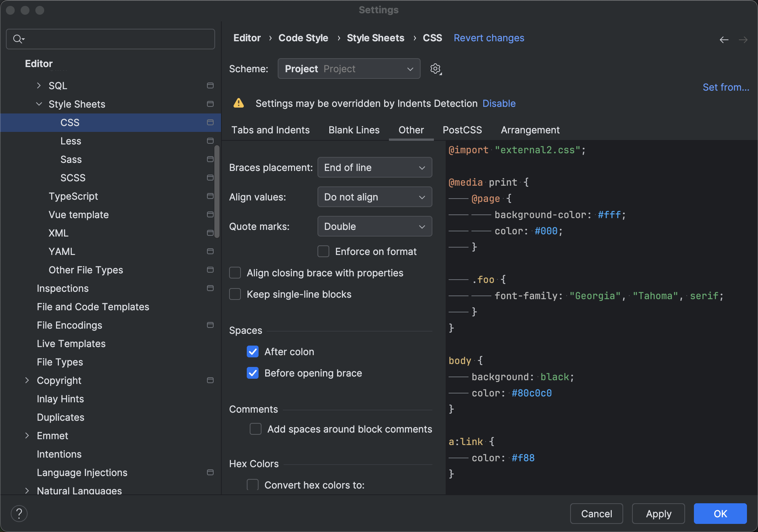Open the scheme actions gear menu
Viewport: 758px width, 532px height.
tap(436, 69)
